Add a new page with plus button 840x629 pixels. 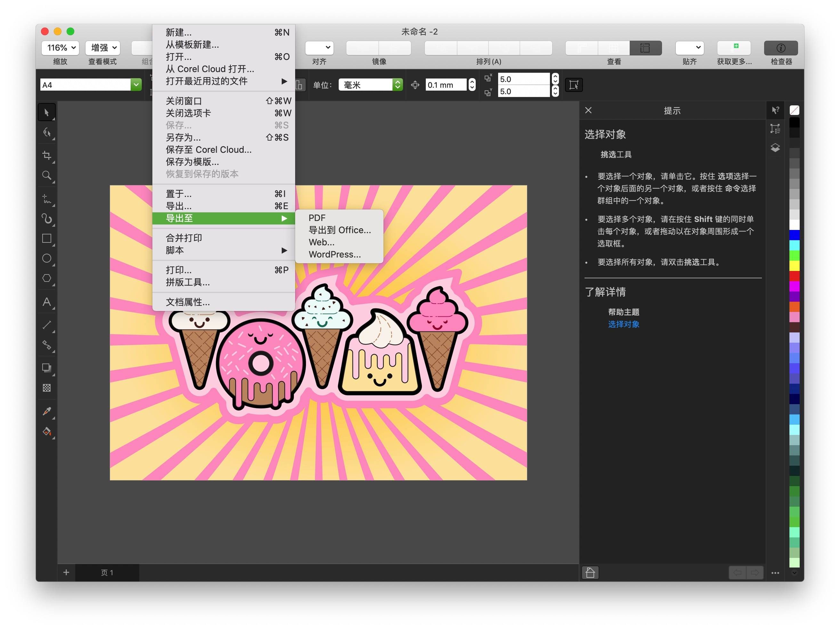66,572
